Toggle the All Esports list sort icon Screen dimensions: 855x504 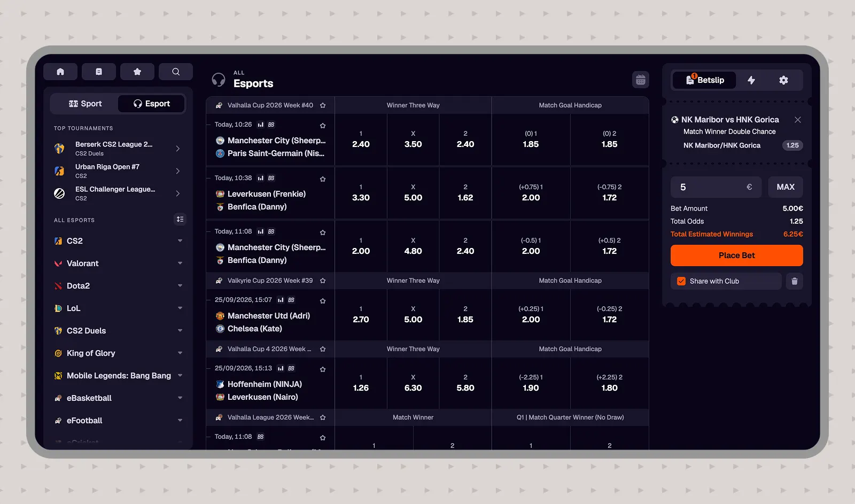coord(180,219)
